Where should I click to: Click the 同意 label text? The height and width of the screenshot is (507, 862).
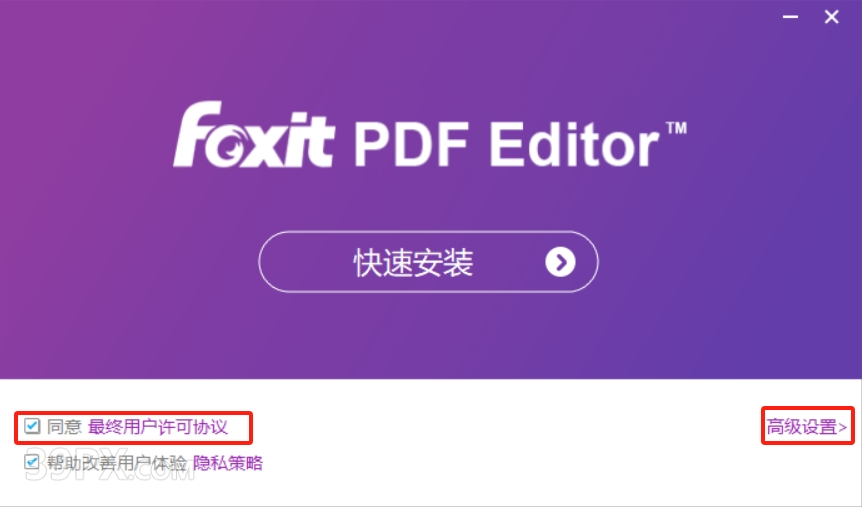[x=64, y=427]
